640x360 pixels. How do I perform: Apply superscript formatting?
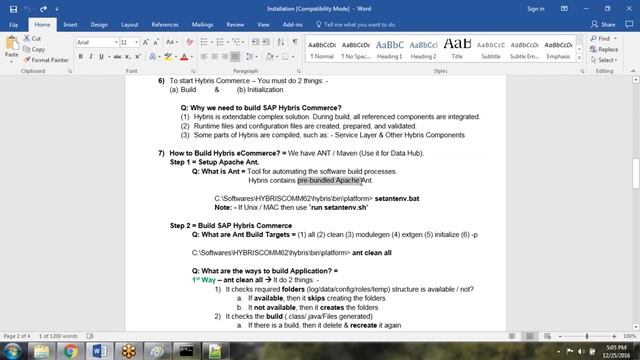[138, 57]
